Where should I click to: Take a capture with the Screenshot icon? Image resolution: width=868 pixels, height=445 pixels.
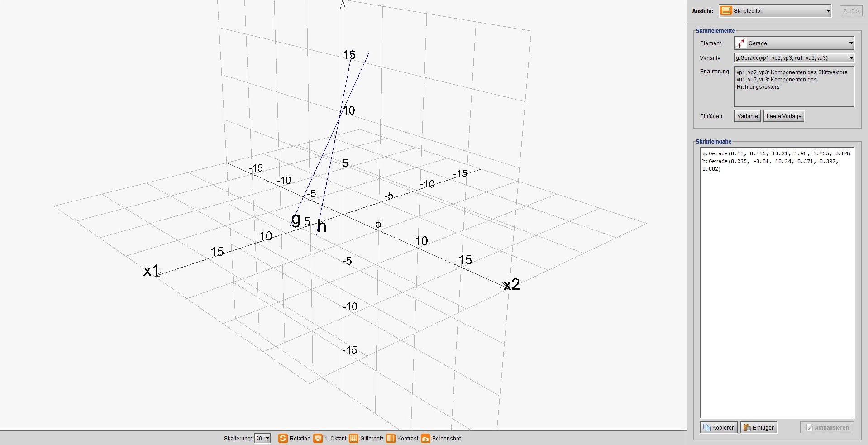pos(425,438)
